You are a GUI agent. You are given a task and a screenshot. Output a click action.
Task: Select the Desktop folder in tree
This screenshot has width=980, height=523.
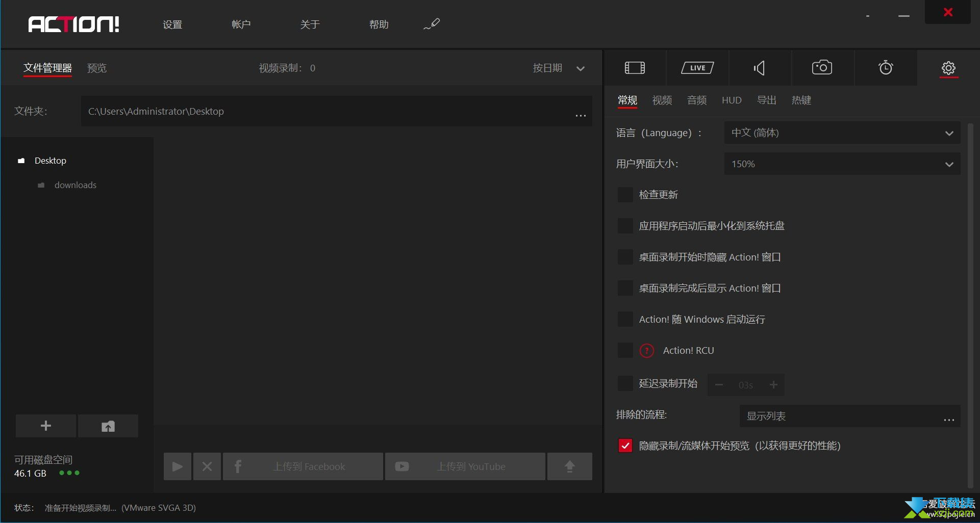pos(51,161)
